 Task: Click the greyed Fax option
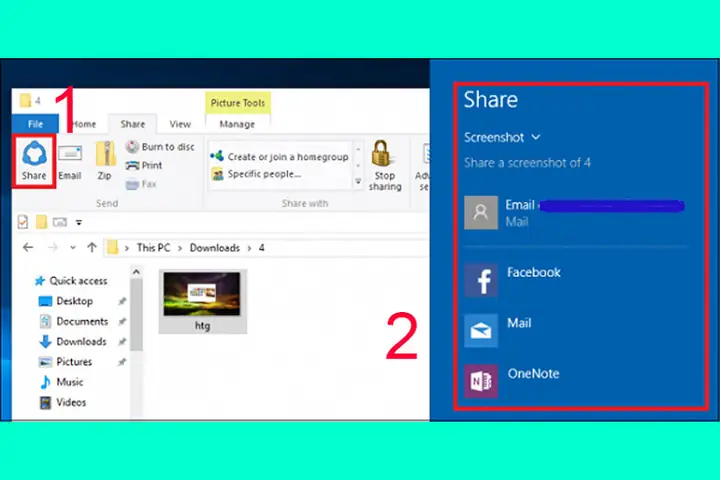(141, 184)
